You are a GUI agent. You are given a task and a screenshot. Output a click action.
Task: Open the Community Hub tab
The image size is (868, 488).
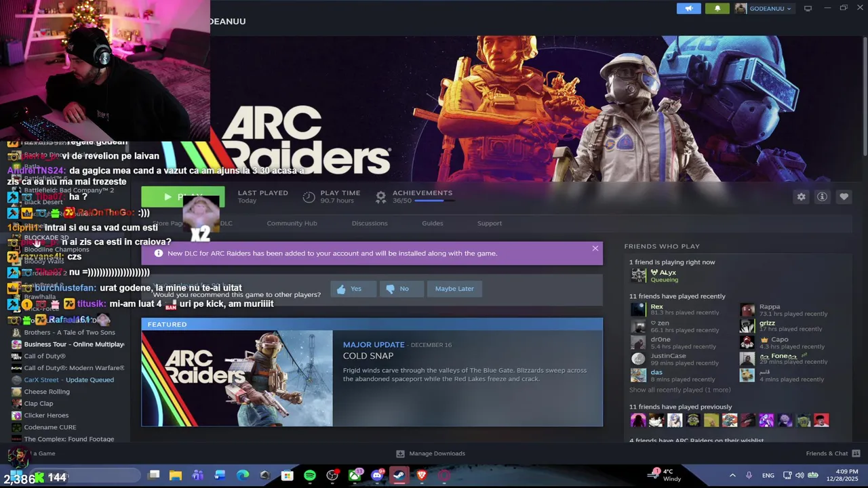(292, 223)
